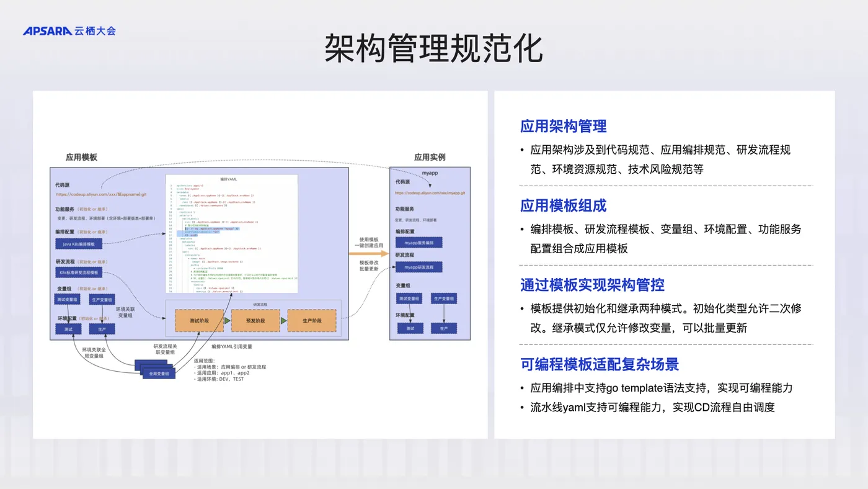Click the myapp label in the instance box
The height and width of the screenshot is (489, 868).
(x=430, y=173)
